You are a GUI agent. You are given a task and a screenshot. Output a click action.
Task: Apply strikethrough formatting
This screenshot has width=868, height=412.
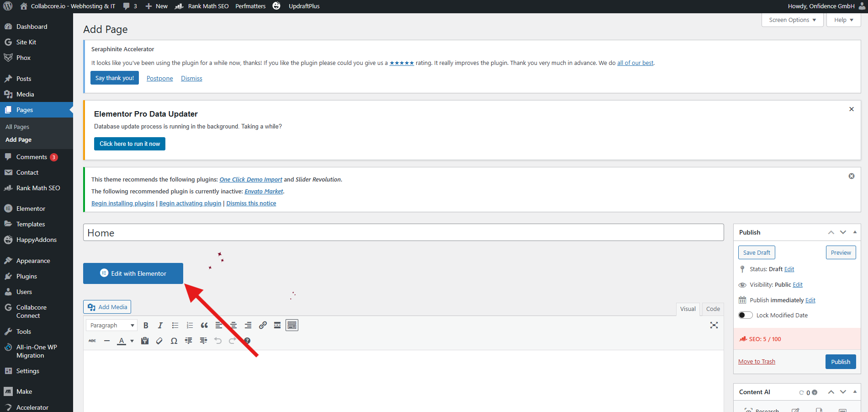[x=92, y=341]
